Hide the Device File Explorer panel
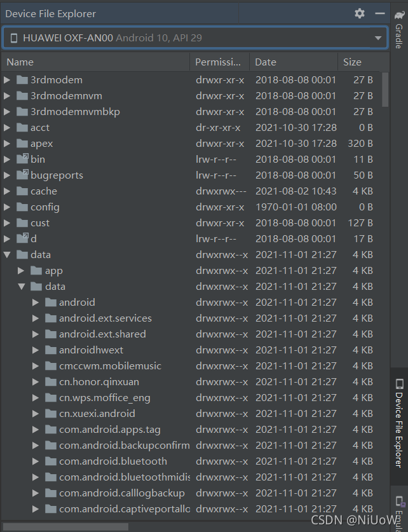Image resolution: width=408 pixels, height=532 pixels. pyautogui.click(x=380, y=13)
